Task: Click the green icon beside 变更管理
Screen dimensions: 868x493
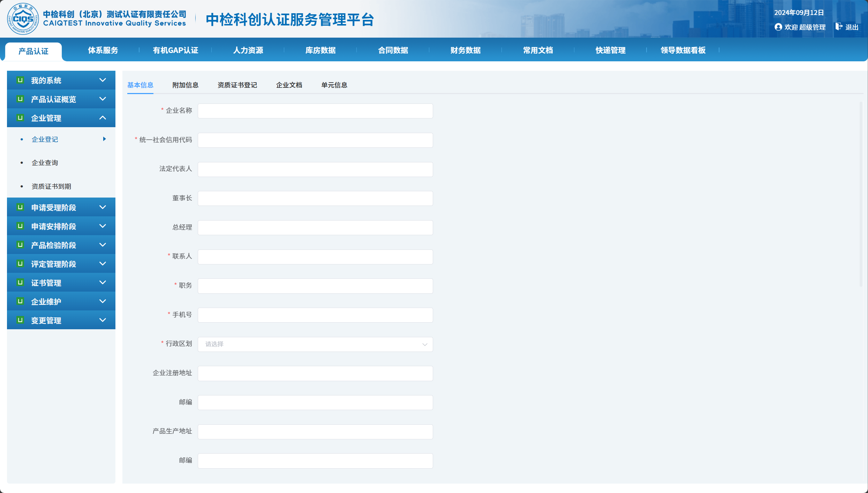Action: click(x=20, y=320)
